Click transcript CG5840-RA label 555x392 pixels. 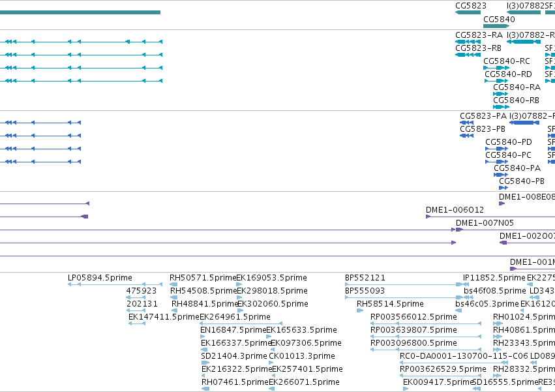click(x=517, y=87)
